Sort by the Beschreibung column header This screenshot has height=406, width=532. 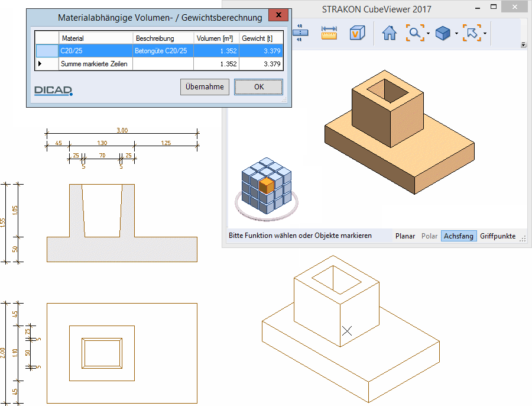(x=163, y=38)
